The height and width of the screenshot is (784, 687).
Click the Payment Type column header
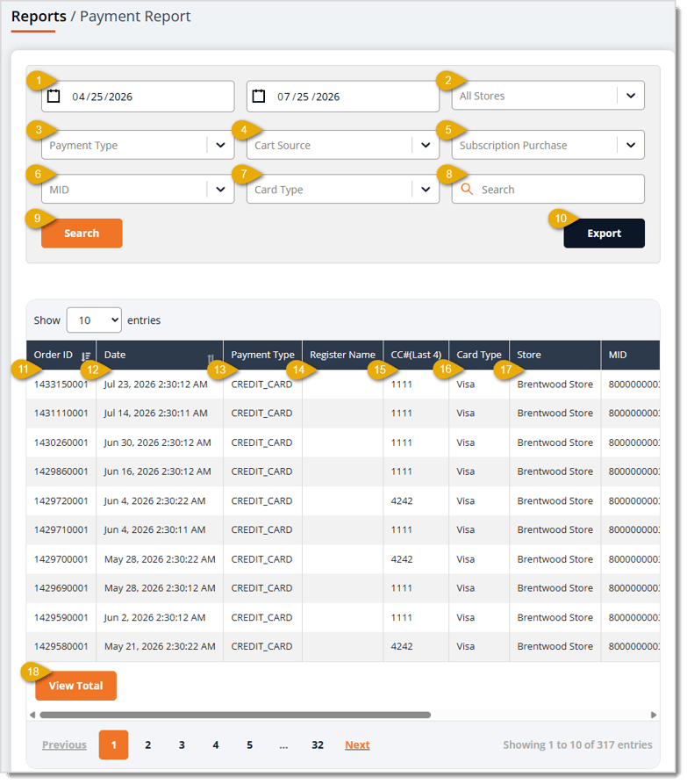pyautogui.click(x=263, y=355)
